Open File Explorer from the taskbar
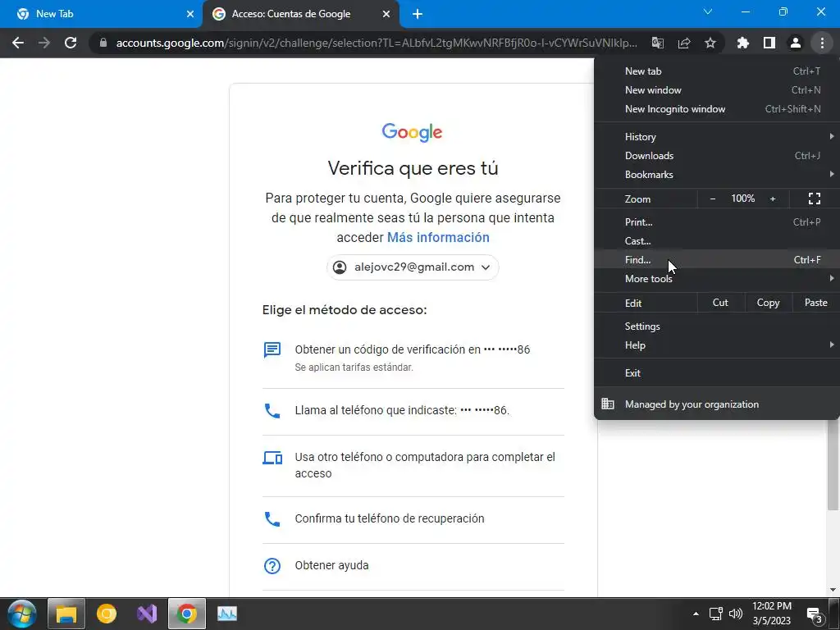The width and height of the screenshot is (840, 630). coord(66,614)
